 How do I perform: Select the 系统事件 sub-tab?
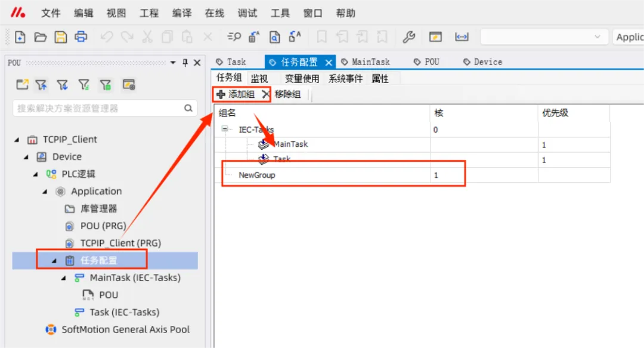[345, 78]
